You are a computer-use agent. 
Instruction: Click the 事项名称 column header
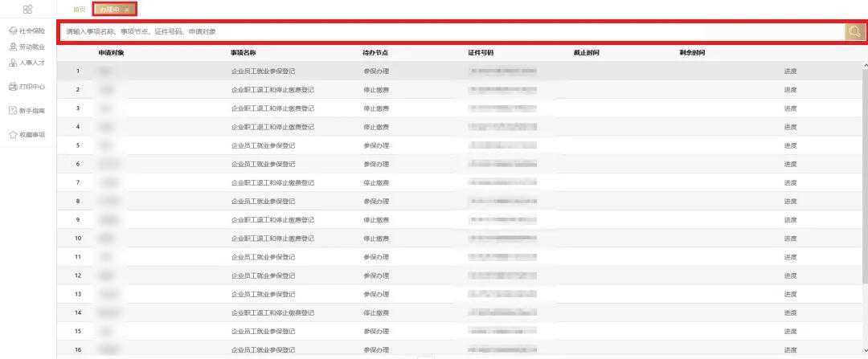(x=243, y=53)
